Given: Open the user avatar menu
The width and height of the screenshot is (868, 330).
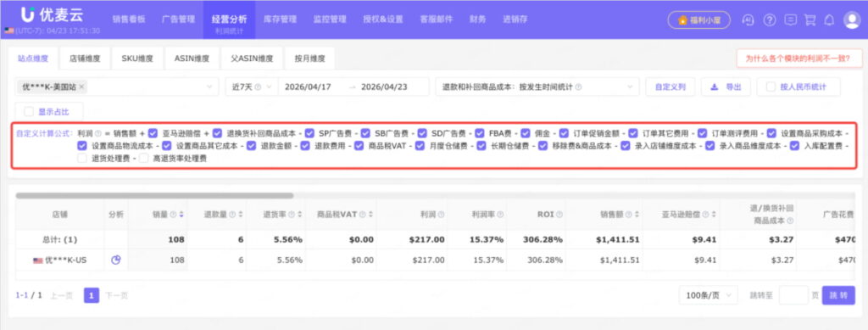Looking at the screenshot, I should pos(851,20).
